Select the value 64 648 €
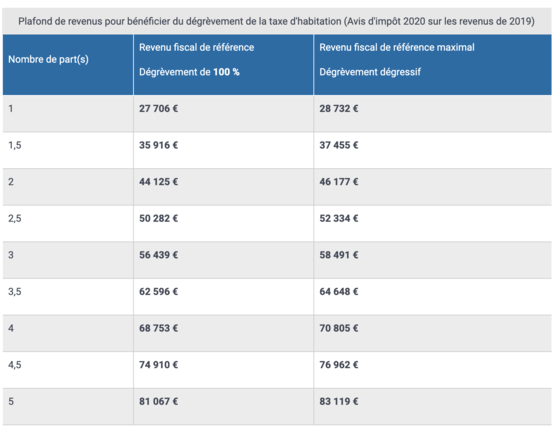This screenshot has width=560, height=440. click(x=339, y=291)
